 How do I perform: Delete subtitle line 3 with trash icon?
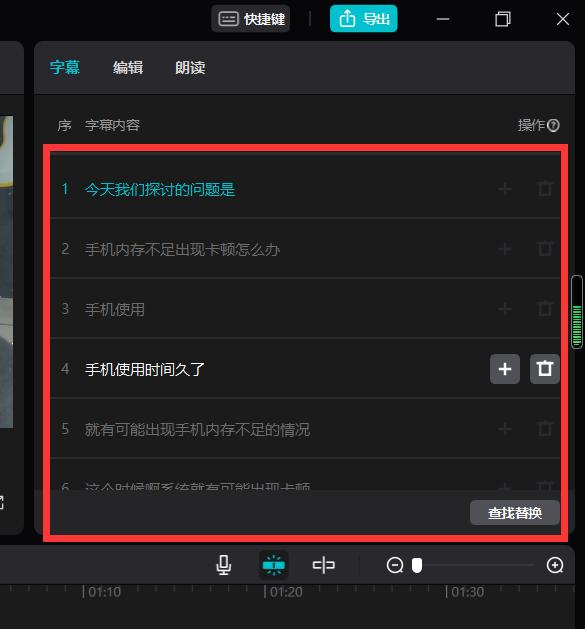[544, 309]
